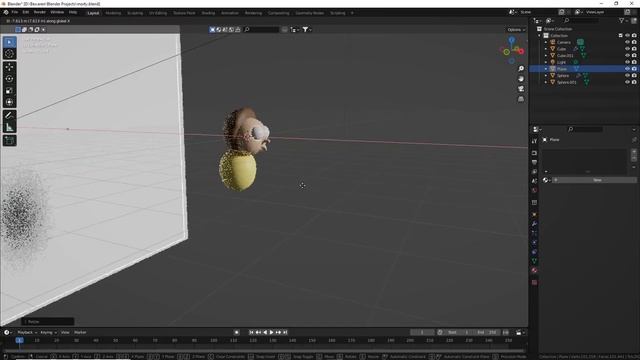The height and width of the screenshot is (360, 640).
Task: Open the Tool properties tab
Action: pyautogui.click(x=534, y=141)
